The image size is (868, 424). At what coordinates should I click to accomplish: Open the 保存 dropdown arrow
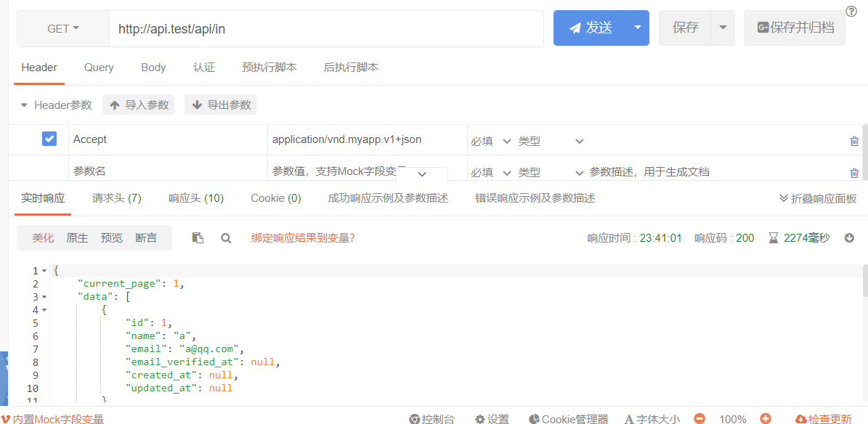pos(723,28)
